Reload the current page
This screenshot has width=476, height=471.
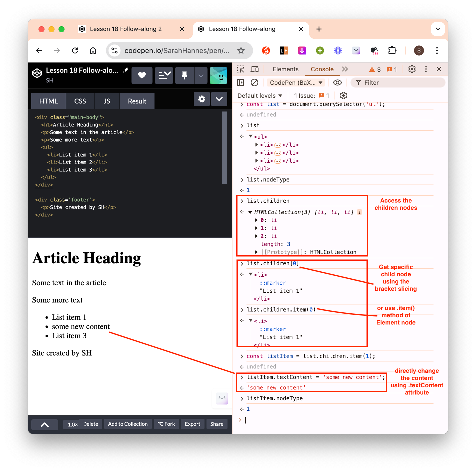tap(75, 51)
